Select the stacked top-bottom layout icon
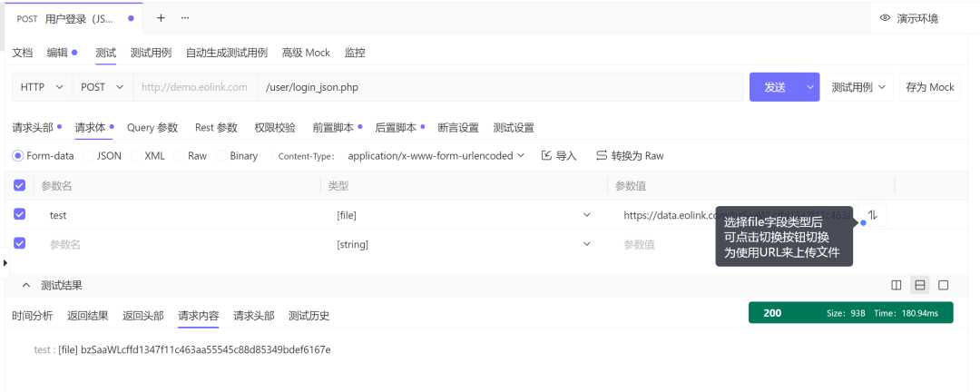 tap(920, 285)
